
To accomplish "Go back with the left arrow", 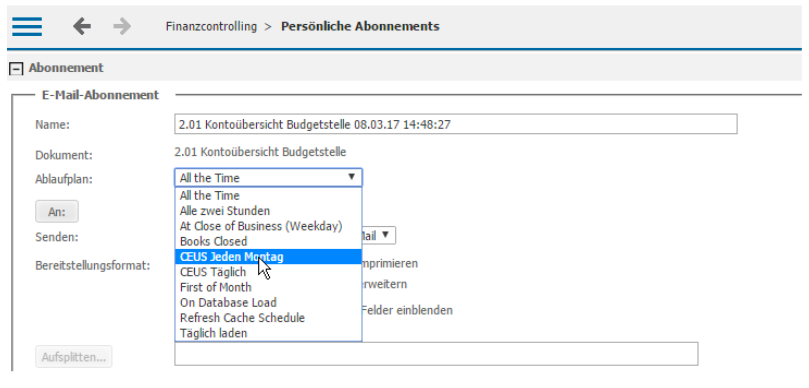I will click(82, 26).
